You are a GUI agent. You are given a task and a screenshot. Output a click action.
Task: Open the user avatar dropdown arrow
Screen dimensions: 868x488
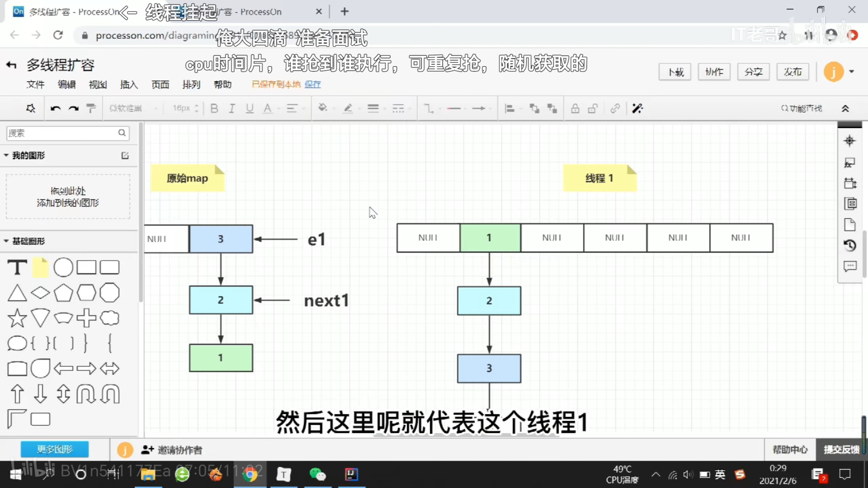(852, 71)
